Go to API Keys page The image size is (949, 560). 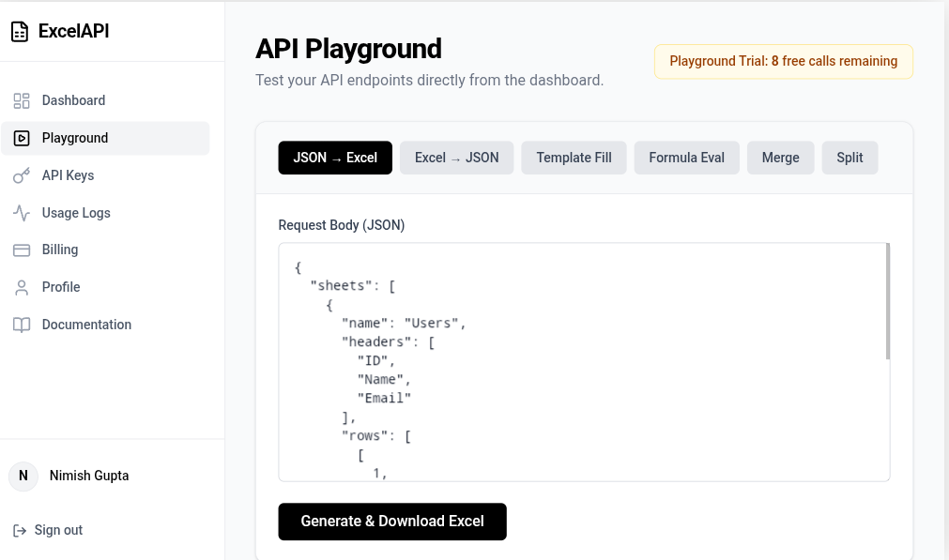tap(105, 175)
